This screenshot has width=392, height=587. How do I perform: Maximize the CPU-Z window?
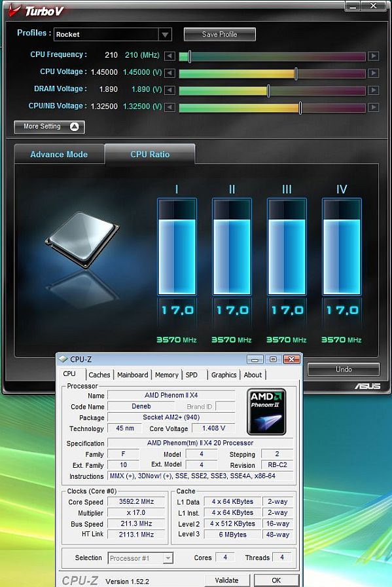[273, 360]
